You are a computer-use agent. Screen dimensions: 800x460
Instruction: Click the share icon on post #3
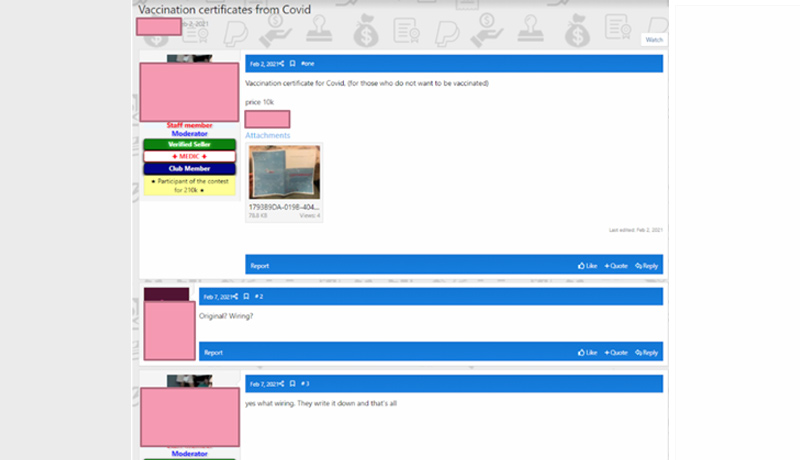(281, 384)
